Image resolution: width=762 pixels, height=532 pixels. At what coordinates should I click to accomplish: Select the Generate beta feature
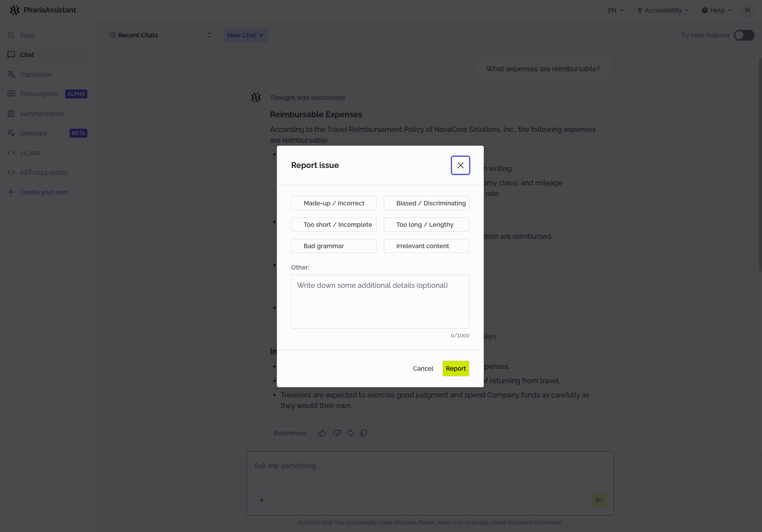[x=33, y=133]
